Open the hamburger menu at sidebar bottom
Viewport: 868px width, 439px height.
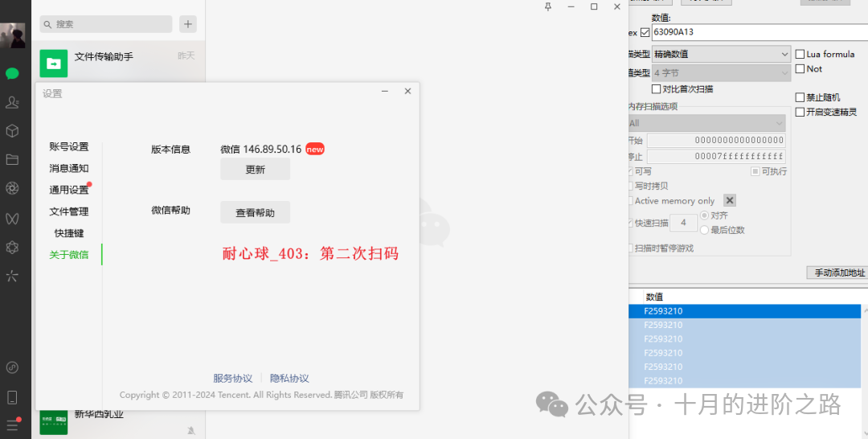pyautogui.click(x=12, y=425)
